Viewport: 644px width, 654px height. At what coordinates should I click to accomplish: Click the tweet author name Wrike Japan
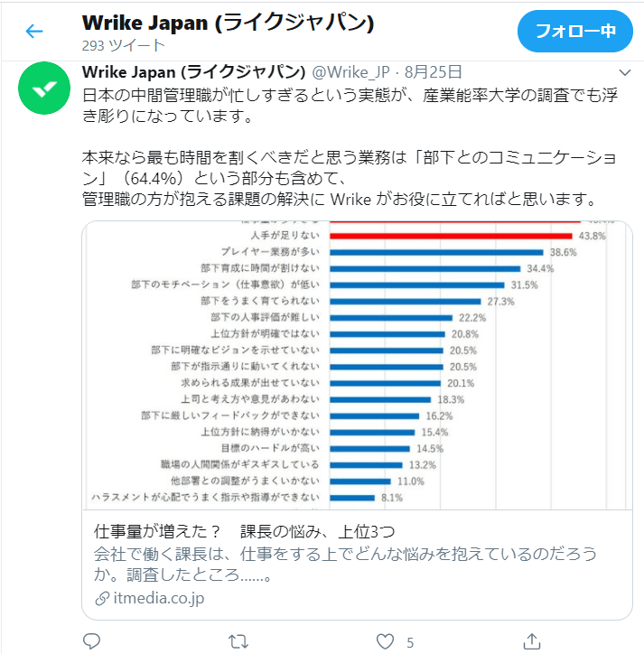[193, 71]
